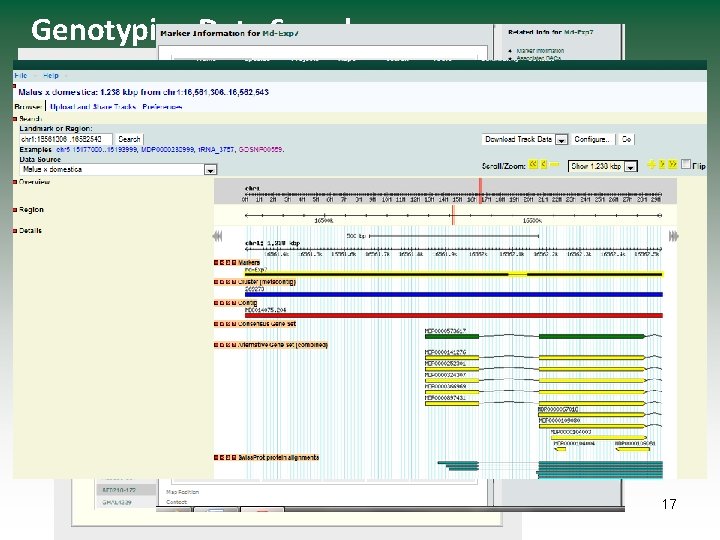The width and height of the screenshot is (720, 540).
Task: Click the Configure... button
Action: tap(591, 139)
